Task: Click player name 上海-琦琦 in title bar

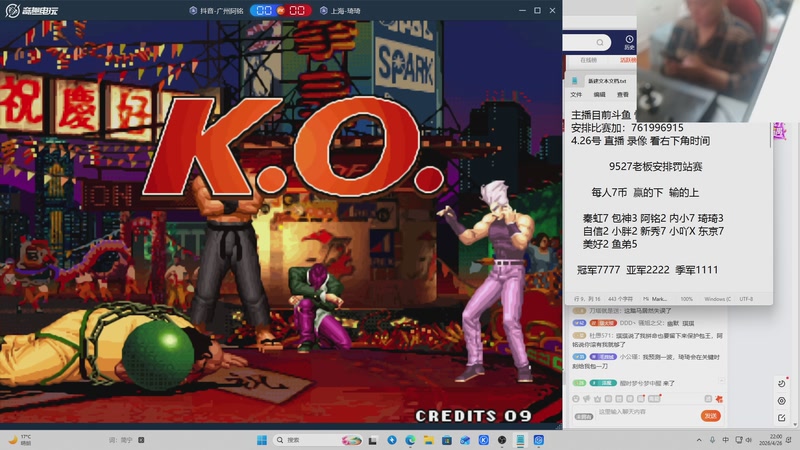Action: coord(345,11)
